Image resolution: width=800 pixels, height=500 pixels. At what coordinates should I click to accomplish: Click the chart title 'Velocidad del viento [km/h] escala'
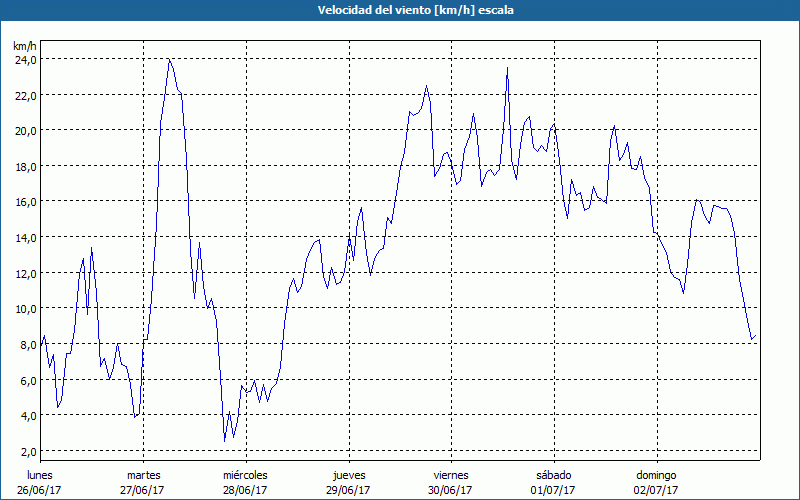(x=400, y=10)
